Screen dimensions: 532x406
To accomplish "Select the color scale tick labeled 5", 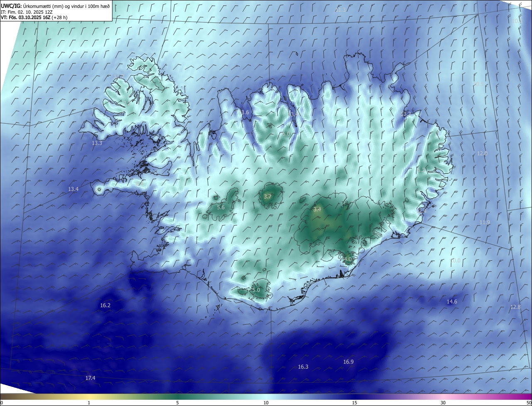I will pyautogui.click(x=177, y=403).
